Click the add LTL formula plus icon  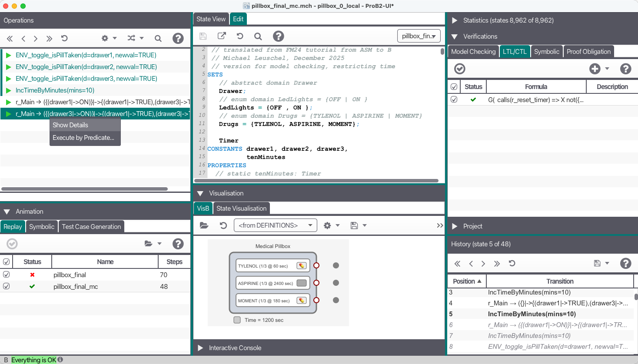coord(595,69)
